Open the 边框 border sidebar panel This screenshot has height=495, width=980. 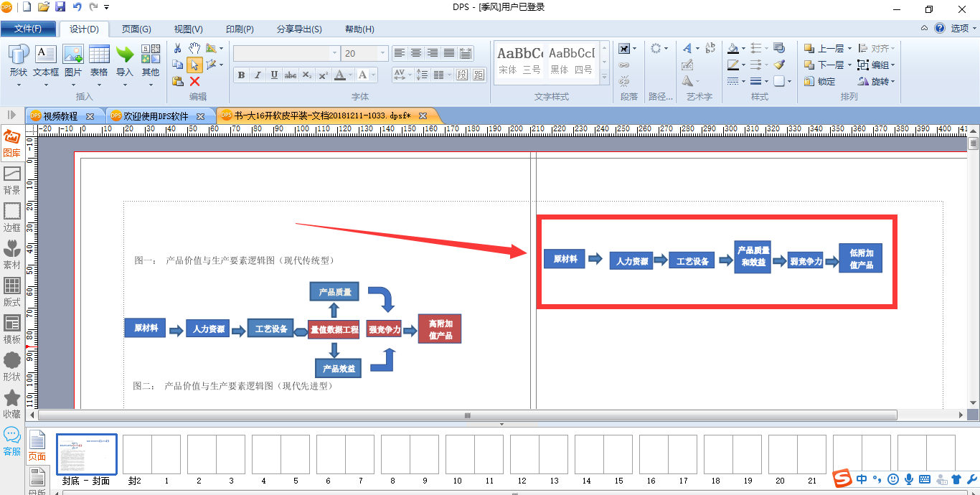(11, 217)
